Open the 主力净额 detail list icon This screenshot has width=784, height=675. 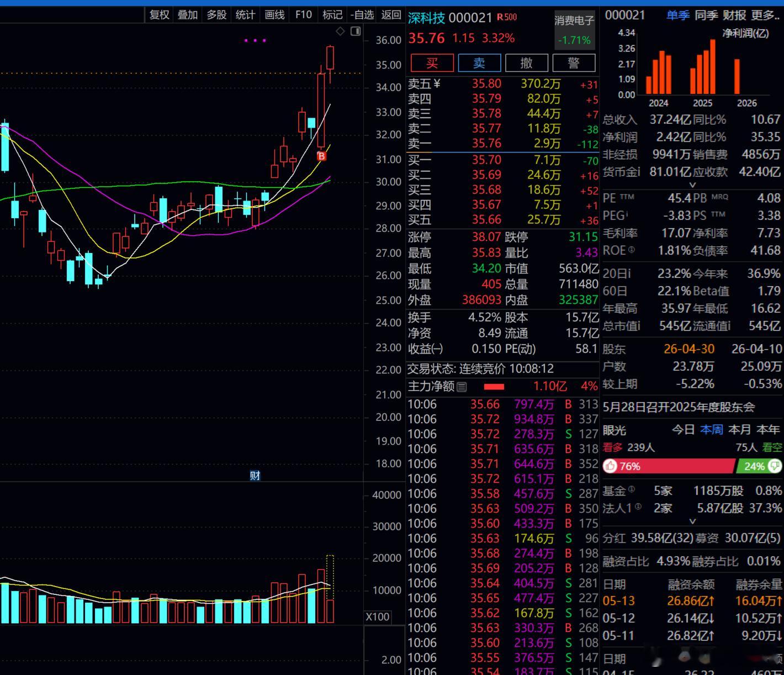(462, 387)
